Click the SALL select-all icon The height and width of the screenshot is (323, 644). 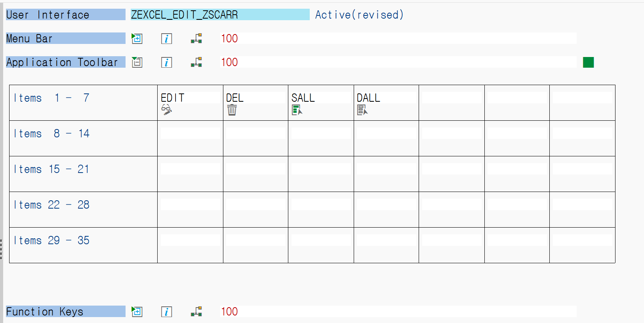(x=297, y=110)
